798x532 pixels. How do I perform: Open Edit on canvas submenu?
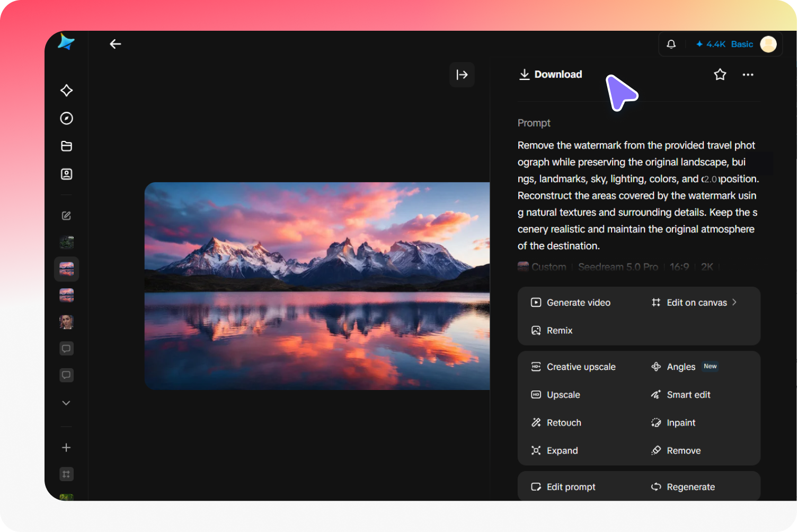pos(694,303)
